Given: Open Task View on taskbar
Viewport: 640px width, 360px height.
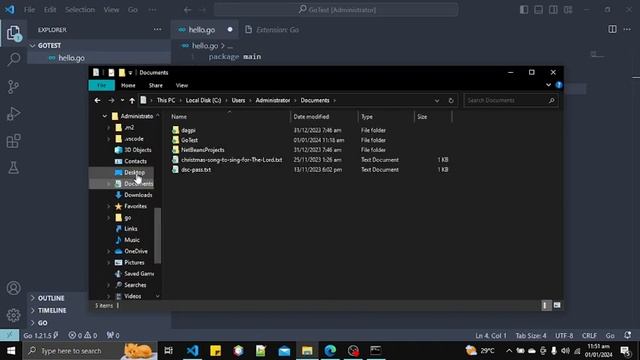Looking at the screenshot, I should click(168, 351).
